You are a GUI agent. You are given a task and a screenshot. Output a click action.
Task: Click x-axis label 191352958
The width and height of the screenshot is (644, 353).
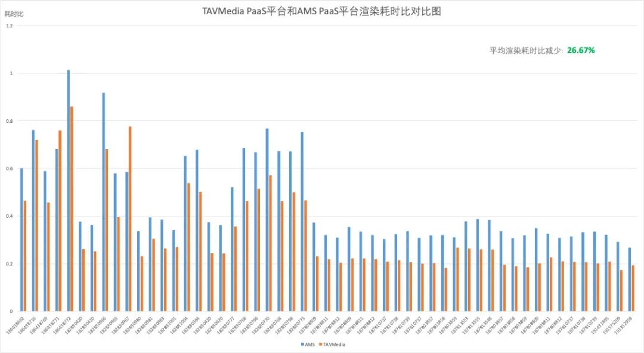coord(624,324)
